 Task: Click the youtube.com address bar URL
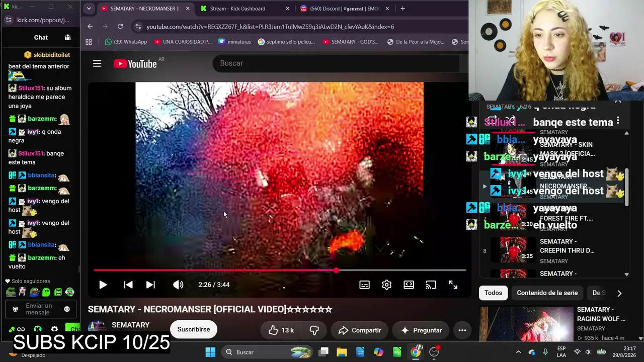(x=270, y=27)
